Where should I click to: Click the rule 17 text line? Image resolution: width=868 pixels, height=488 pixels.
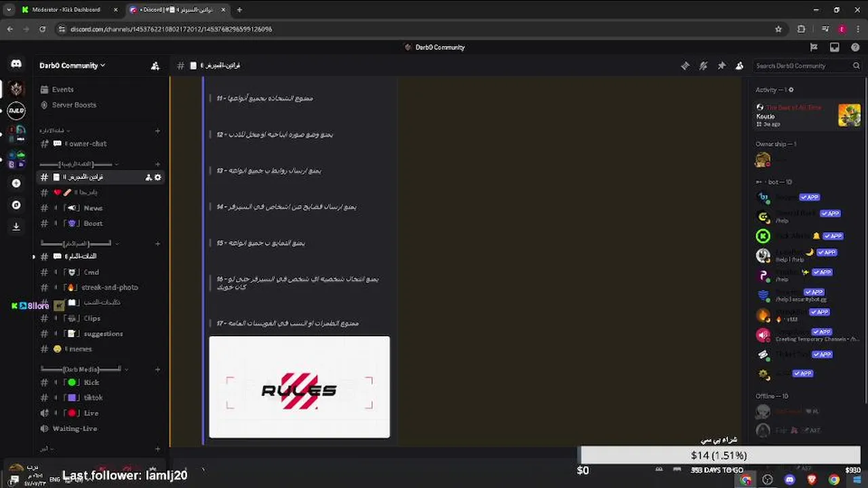[288, 323]
